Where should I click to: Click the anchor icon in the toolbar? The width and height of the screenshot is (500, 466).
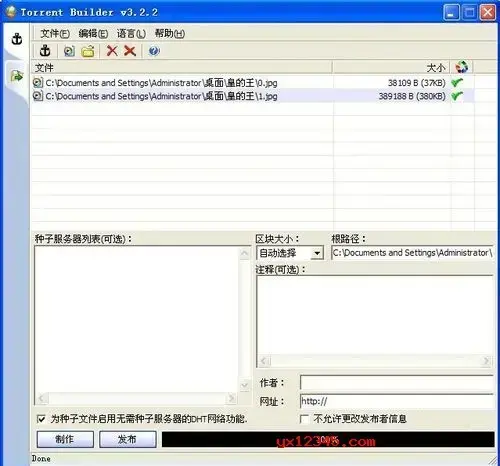pyautogui.click(x=45, y=51)
